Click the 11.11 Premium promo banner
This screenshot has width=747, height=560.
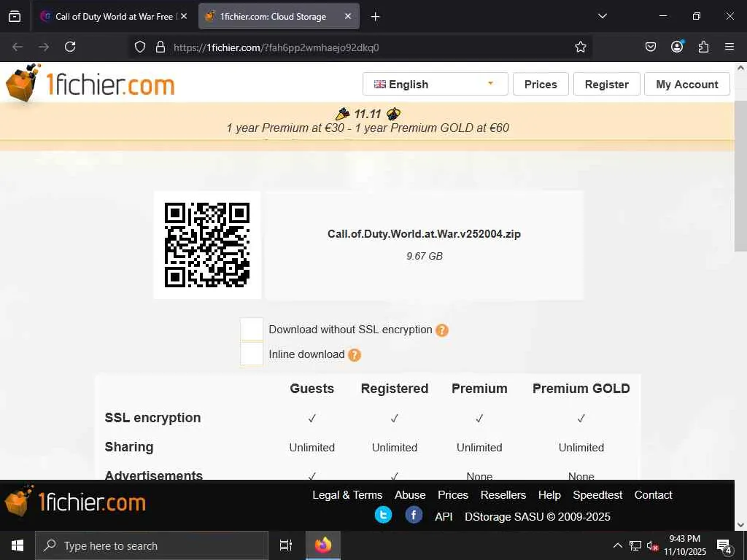click(x=368, y=121)
